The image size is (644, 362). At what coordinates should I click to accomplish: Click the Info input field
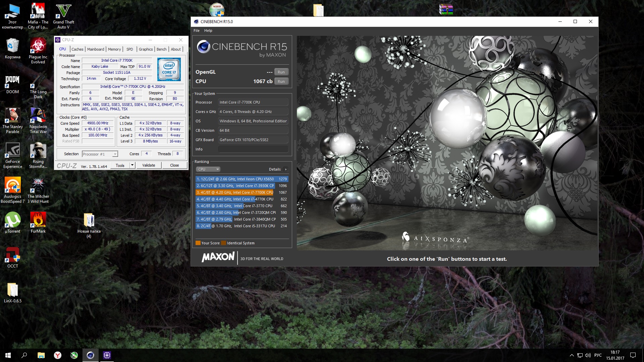coord(253,149)
